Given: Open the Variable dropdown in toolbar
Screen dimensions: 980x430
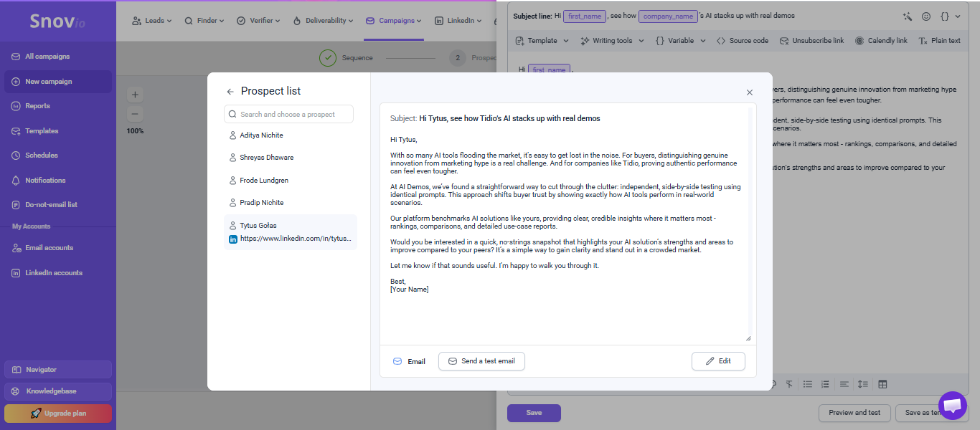Looking at the screenshot, I should coord(680,41).
